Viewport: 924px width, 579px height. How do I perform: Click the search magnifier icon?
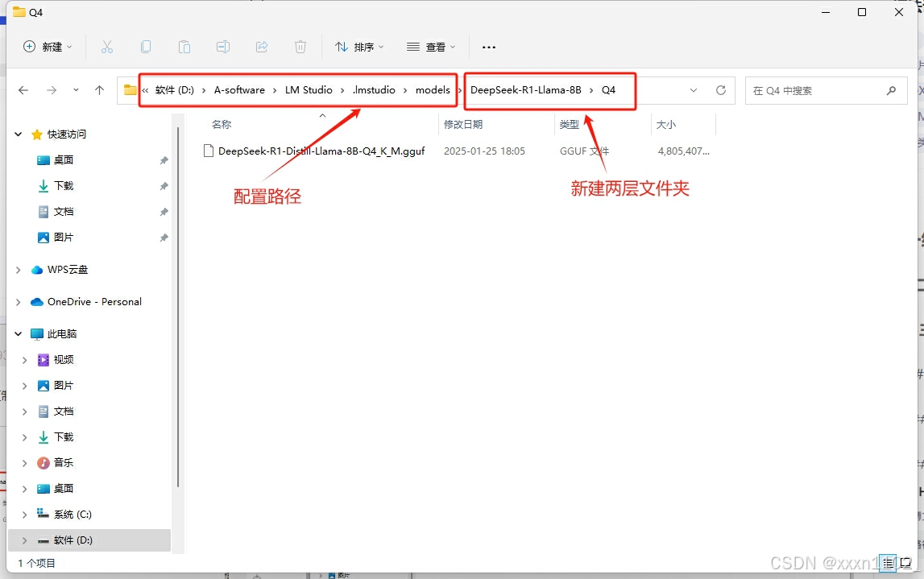891,91
